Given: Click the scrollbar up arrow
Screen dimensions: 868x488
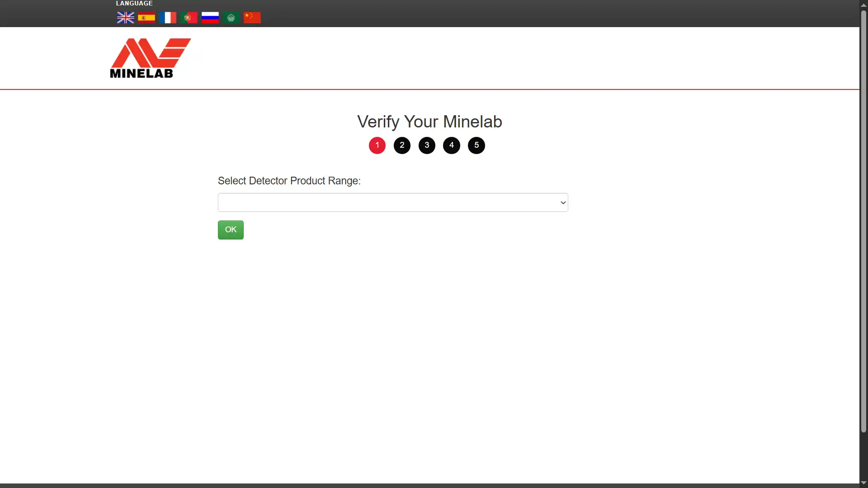Looking at the screenshot, I should [x=863, y=5].
